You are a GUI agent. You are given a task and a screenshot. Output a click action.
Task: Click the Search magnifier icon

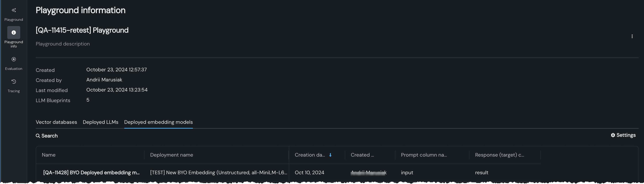point(38,136)
